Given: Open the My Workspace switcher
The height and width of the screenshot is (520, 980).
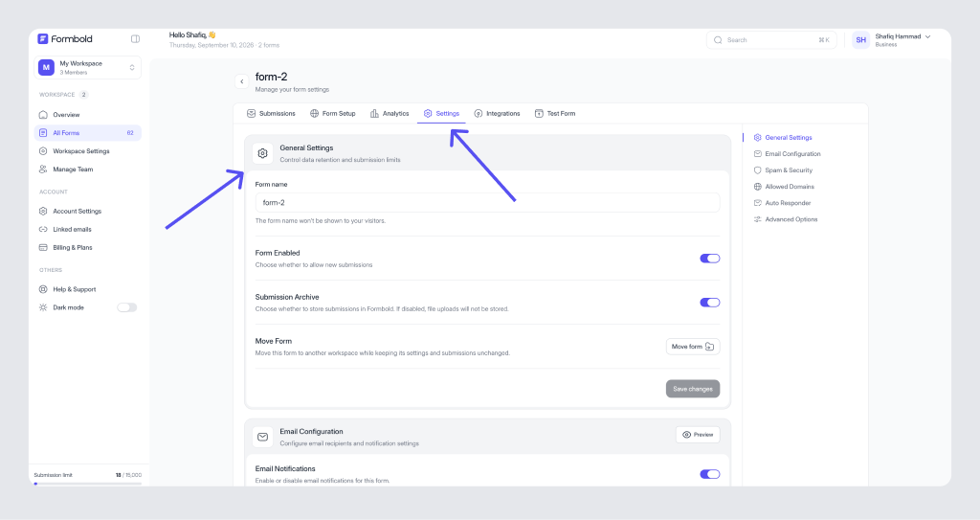Looking at the screenshot, I should 87,68.
